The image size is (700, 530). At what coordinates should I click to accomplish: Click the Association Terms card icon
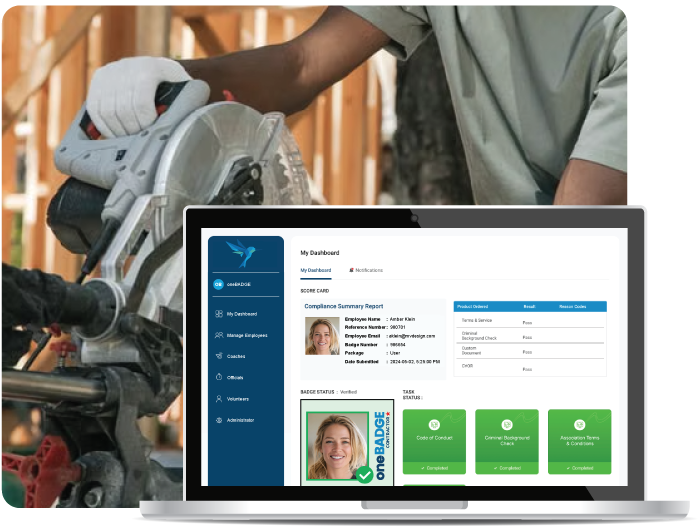[580, 425]
